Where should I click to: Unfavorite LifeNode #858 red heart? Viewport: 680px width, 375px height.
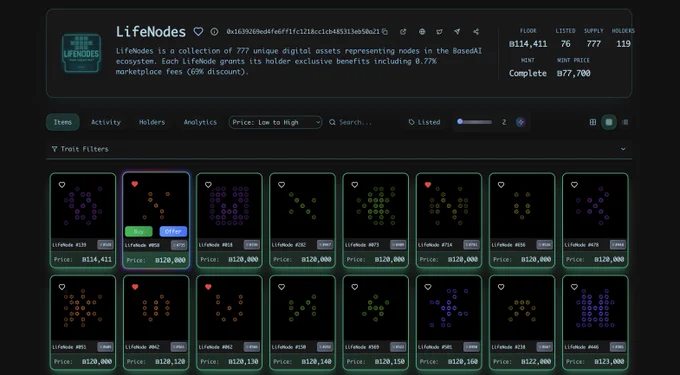point(134,184)
